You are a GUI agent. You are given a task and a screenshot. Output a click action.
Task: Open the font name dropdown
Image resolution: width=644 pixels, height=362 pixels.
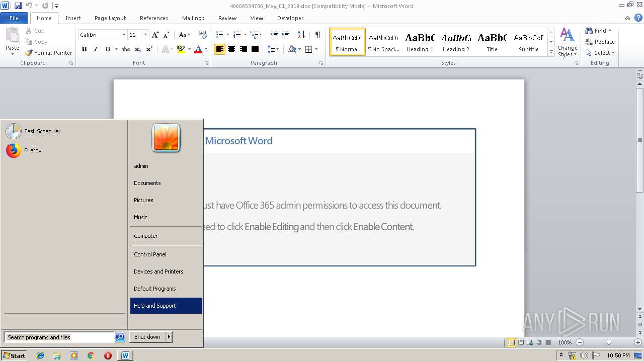coord(124,35)
